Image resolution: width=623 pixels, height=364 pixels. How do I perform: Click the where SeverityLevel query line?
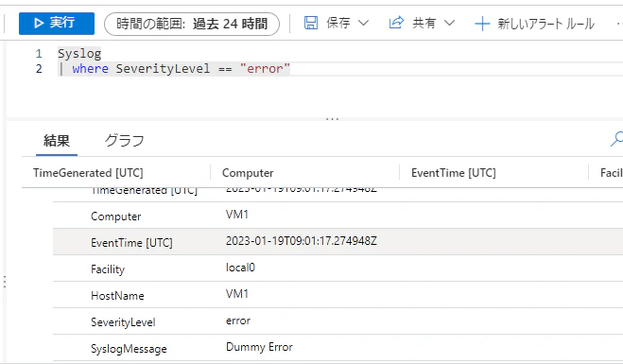(x=175, y=69)
